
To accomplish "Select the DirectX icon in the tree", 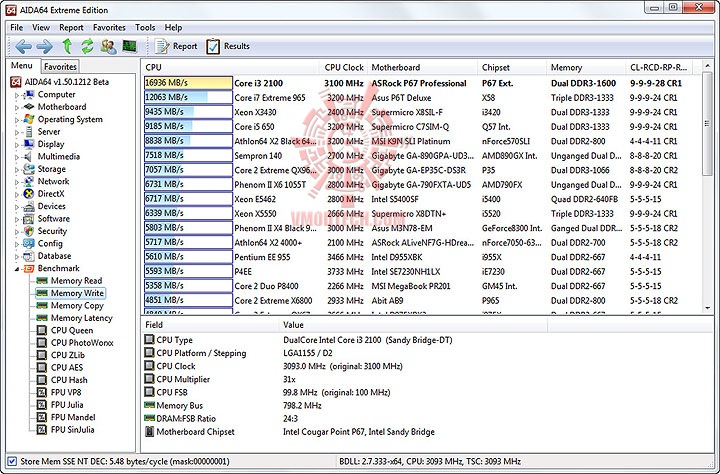I will pyautogui.click(x=29, y=194).
